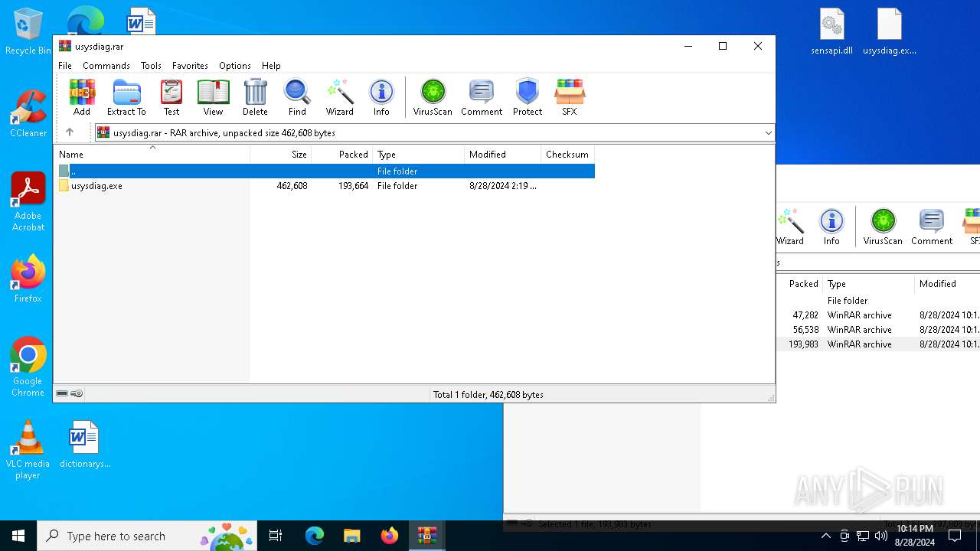Run the Test archive tool

pyautogui.click(x=171, y=97)
